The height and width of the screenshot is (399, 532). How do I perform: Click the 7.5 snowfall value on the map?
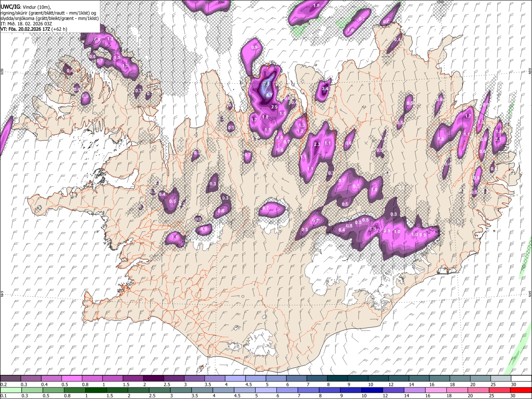pyautogui.click(x=266, y=84)
